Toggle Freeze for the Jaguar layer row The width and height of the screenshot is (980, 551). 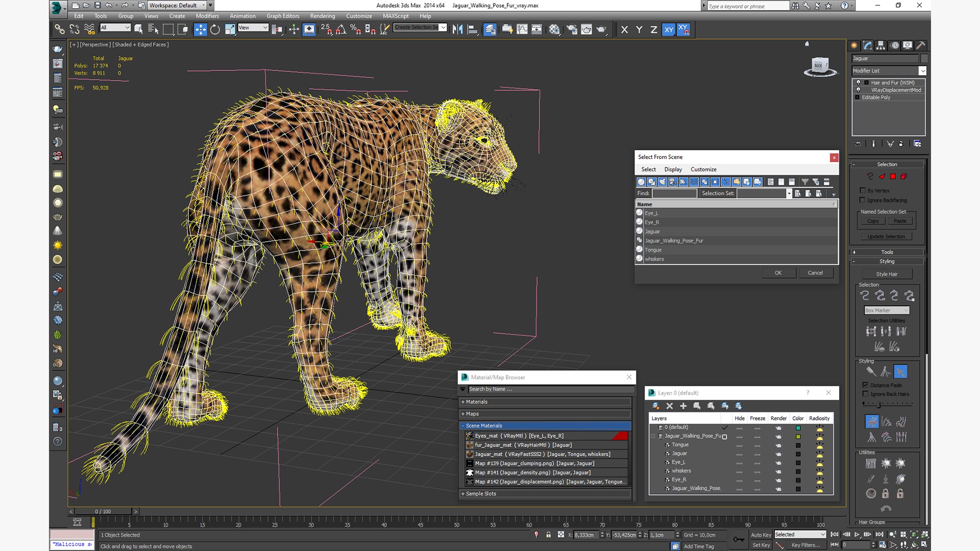tap(757, 454)
